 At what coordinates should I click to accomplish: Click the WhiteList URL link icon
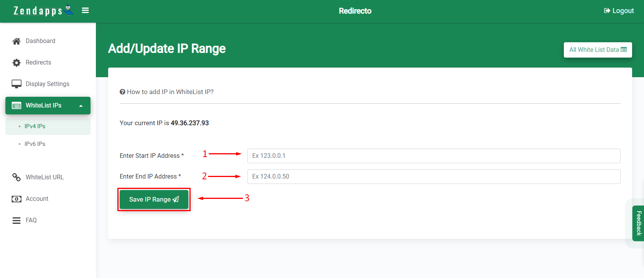(16, 177)
